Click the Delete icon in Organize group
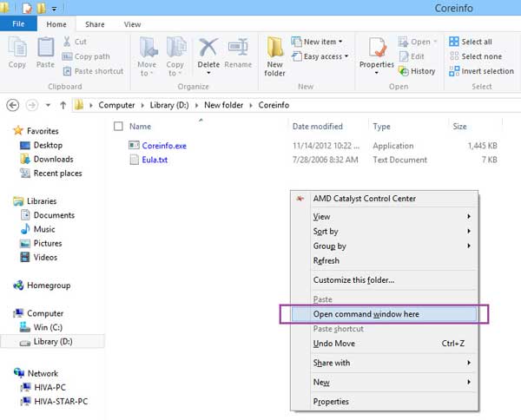521x420 pixels. (x=208, y=52)
